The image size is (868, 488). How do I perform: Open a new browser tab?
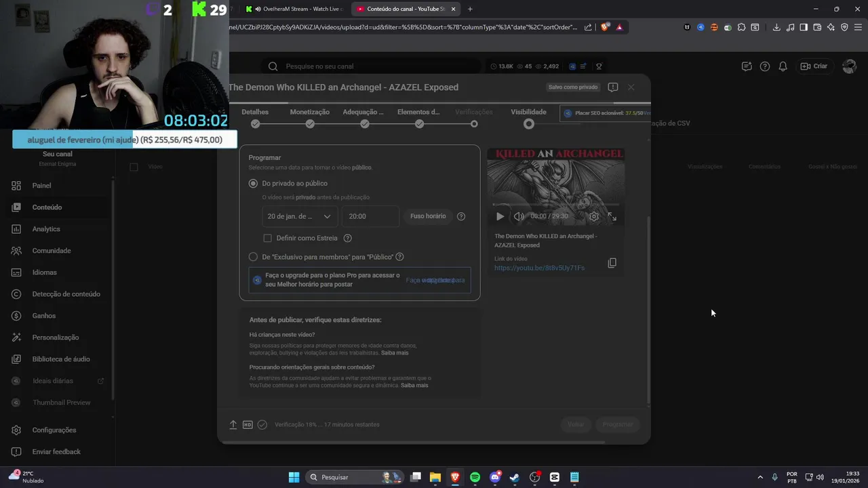(x=470, y=9)
